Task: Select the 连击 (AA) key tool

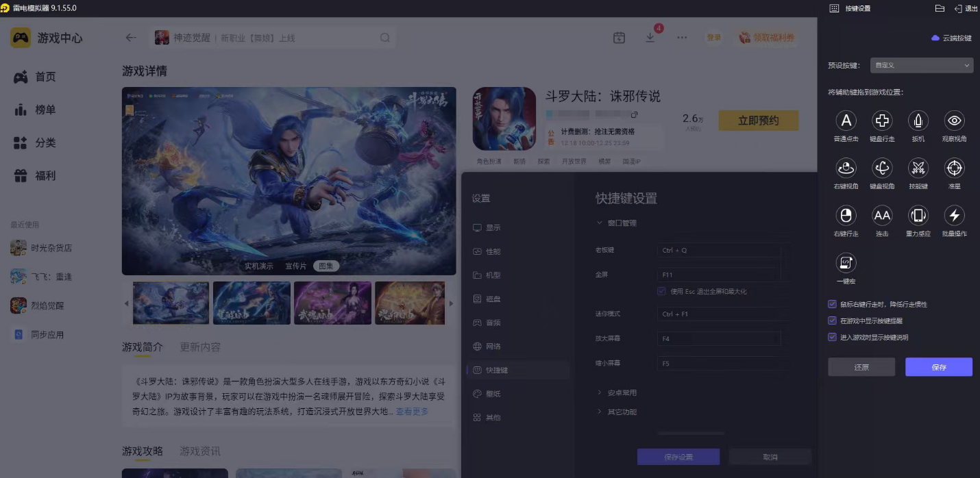Action: click(x=882, y=216)
